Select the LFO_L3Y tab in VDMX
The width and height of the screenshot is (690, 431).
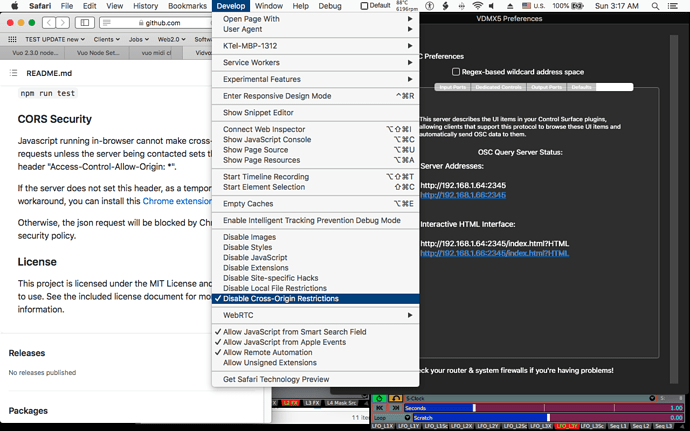pos(566,426)
